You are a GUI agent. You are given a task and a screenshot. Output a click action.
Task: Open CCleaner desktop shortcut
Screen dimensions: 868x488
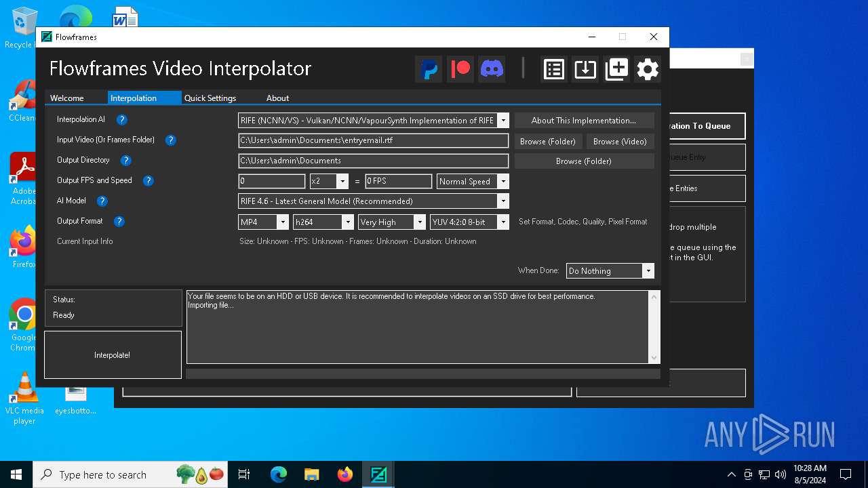[22, 102]
